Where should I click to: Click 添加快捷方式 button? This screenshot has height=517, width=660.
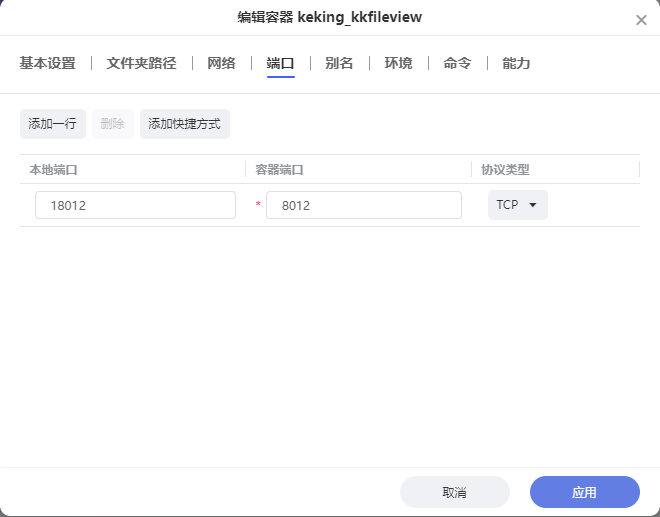pyautogui.click(x=185, y=124)
